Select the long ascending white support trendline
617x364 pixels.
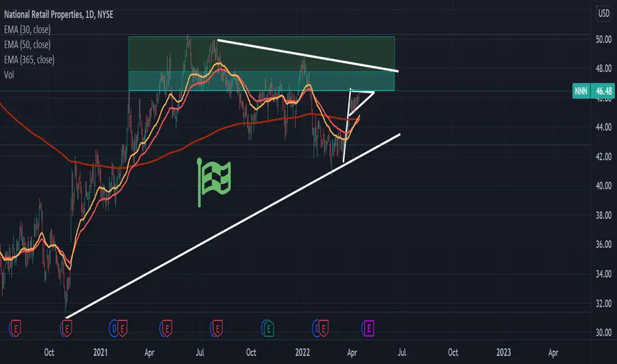[x=232, y=226]
